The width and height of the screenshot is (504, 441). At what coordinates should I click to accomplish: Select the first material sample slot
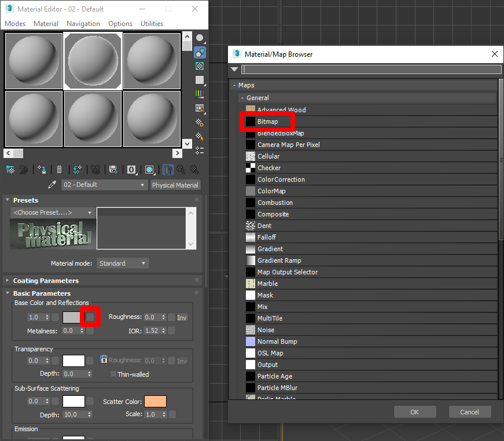[x=34, y=61]
